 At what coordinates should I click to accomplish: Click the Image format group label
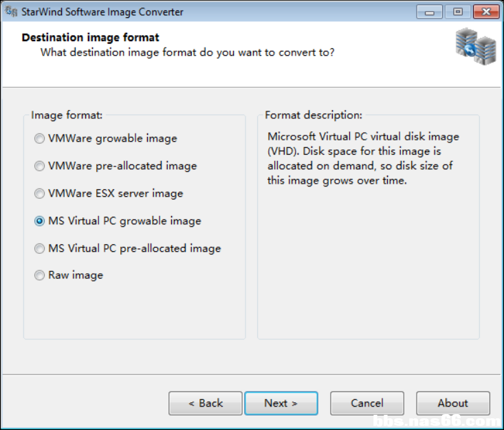pyautogui.click(x=67, y=115)
